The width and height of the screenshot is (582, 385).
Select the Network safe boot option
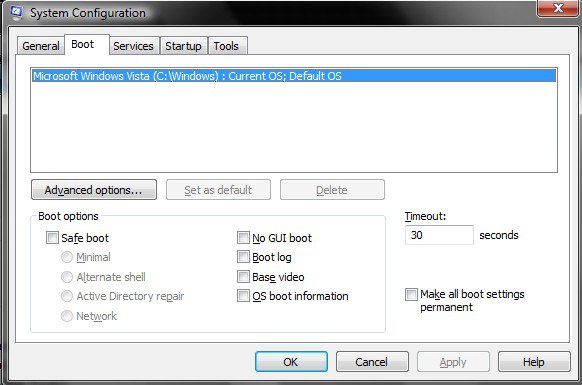coord(67,316)
